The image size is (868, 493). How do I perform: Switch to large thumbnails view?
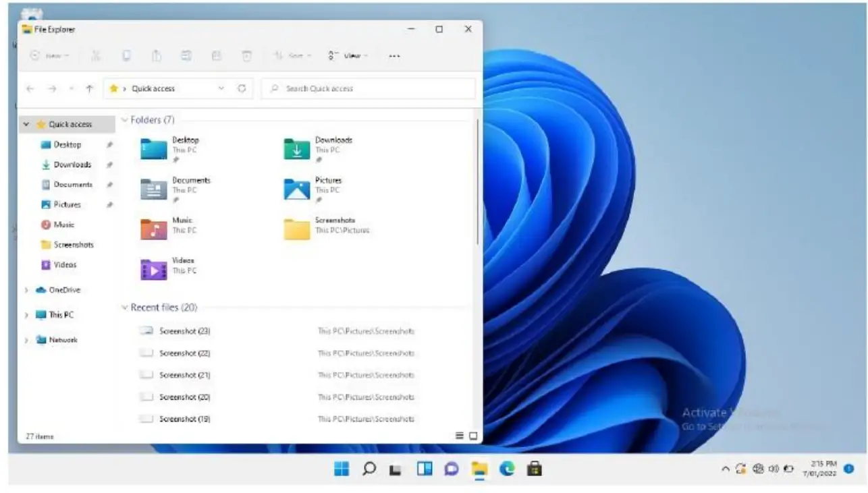click(x=473, y=436)
